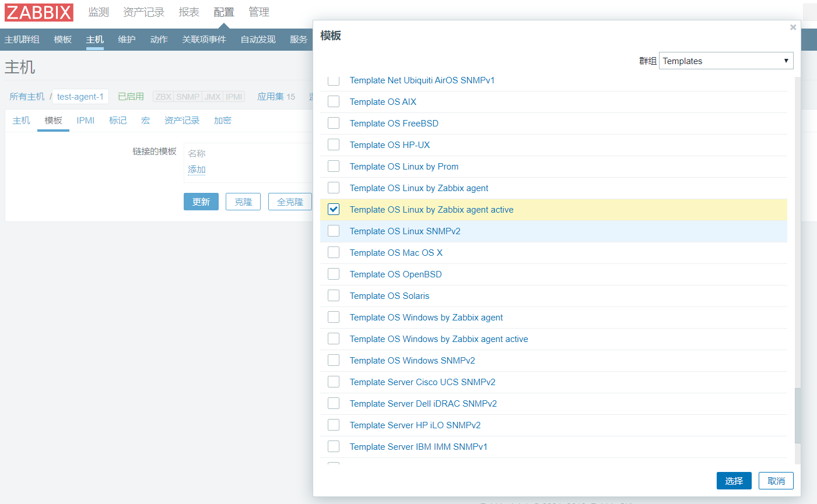Open Template OS Linux by Zabbix agent active link

432,210
